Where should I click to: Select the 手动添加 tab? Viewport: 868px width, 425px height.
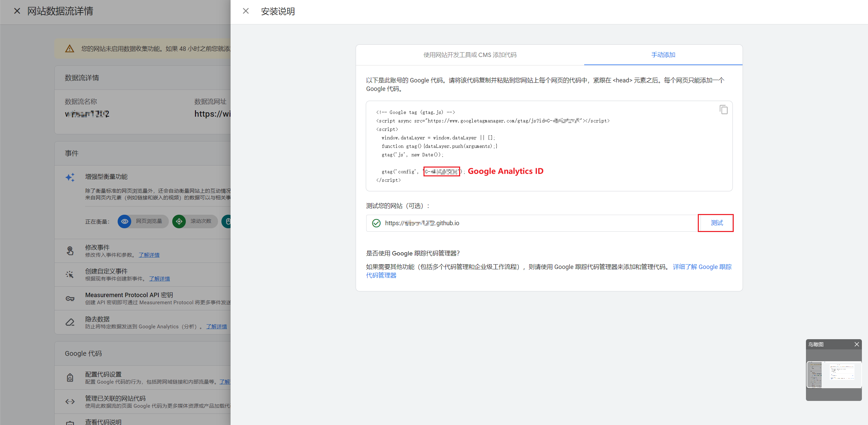663,55
